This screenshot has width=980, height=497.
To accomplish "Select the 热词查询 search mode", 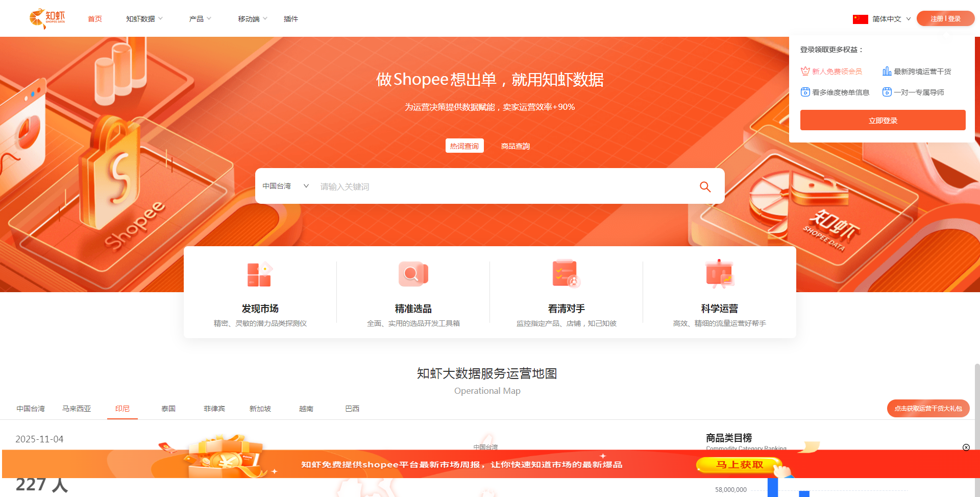I will 464,146.
